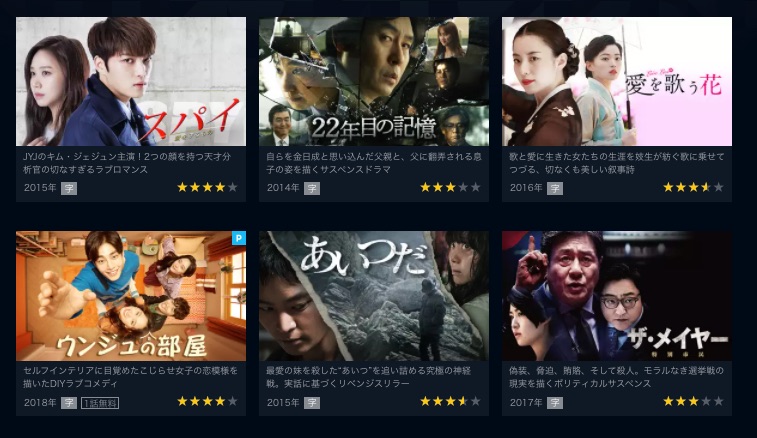The image size is (757, 438).
Task: Click the 字 subtitle icon next to 2015年 on スパイ
Action: [x=69, y=188]
